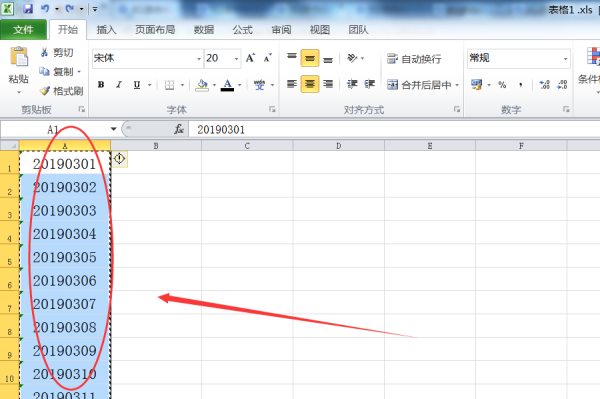Open the font size 20 dropdown
This screenshot has width=600, height=399.
tap(236, 59)
